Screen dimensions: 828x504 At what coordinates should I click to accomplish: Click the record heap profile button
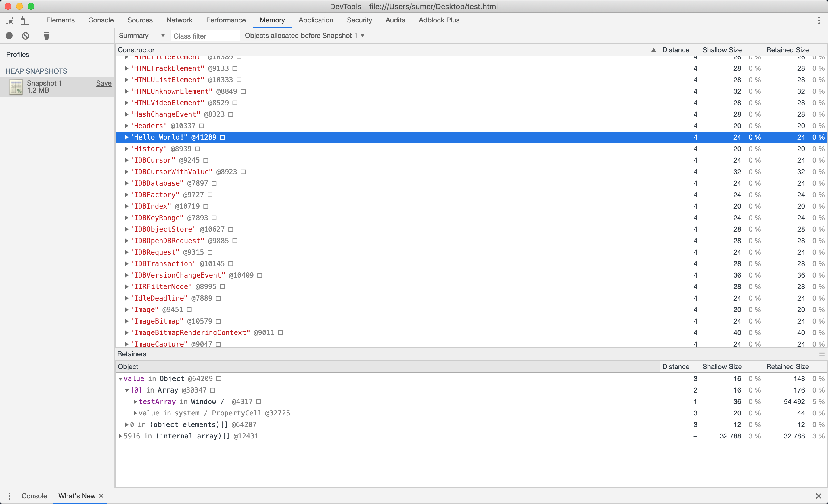(9, 36)
